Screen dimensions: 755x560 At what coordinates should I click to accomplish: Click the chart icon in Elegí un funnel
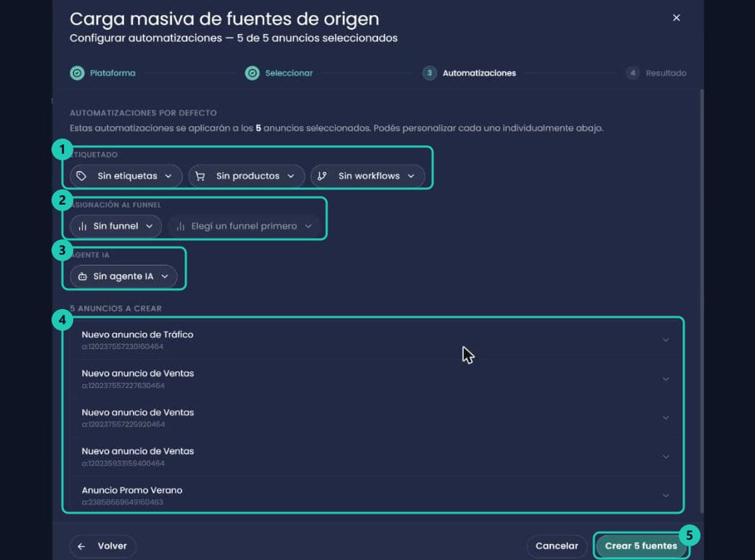(181, 226)
